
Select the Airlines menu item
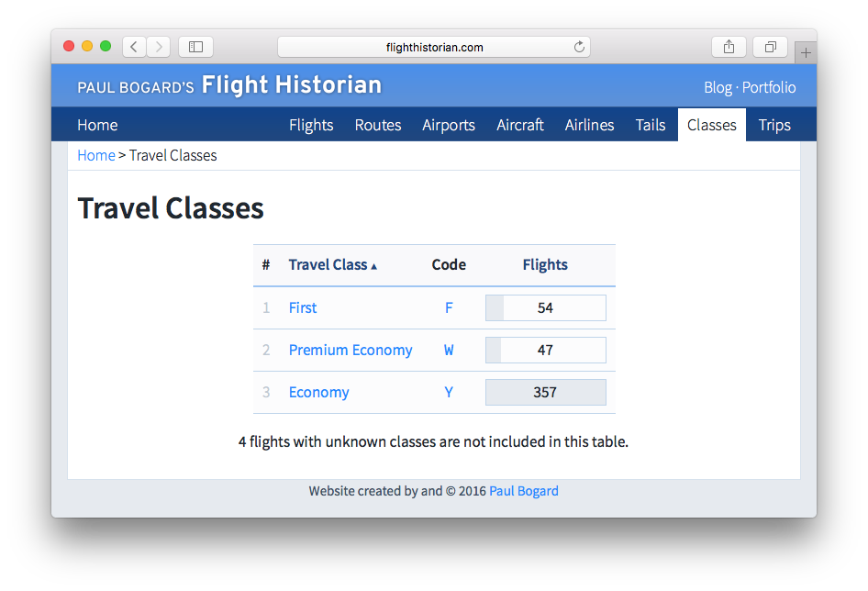[x=589, y=125]
